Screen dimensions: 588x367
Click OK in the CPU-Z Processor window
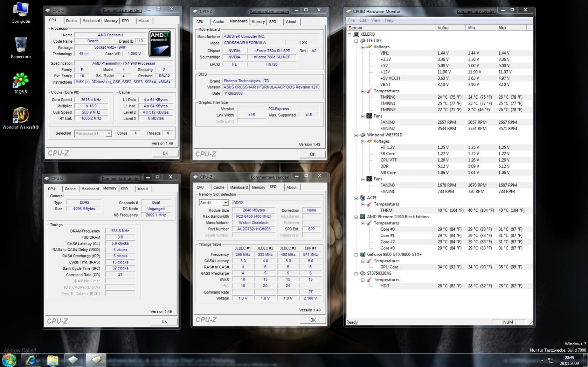click(x=165, y=153)
